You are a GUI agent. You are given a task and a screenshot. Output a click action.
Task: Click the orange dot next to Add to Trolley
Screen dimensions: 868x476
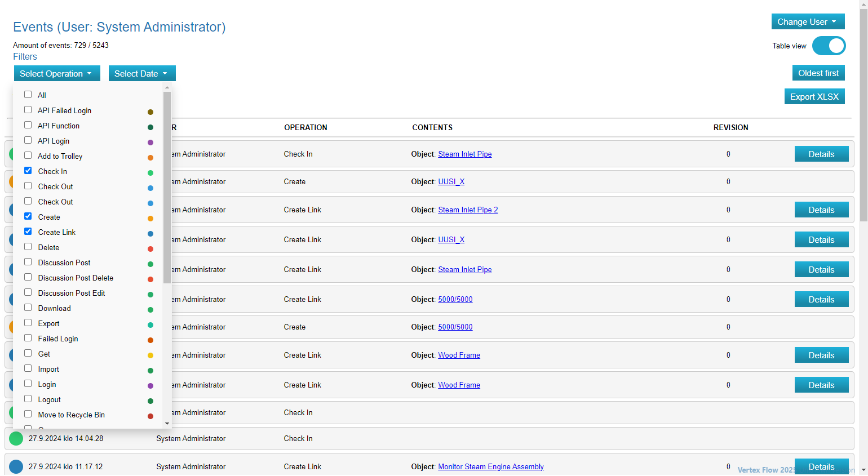[150, 158]
